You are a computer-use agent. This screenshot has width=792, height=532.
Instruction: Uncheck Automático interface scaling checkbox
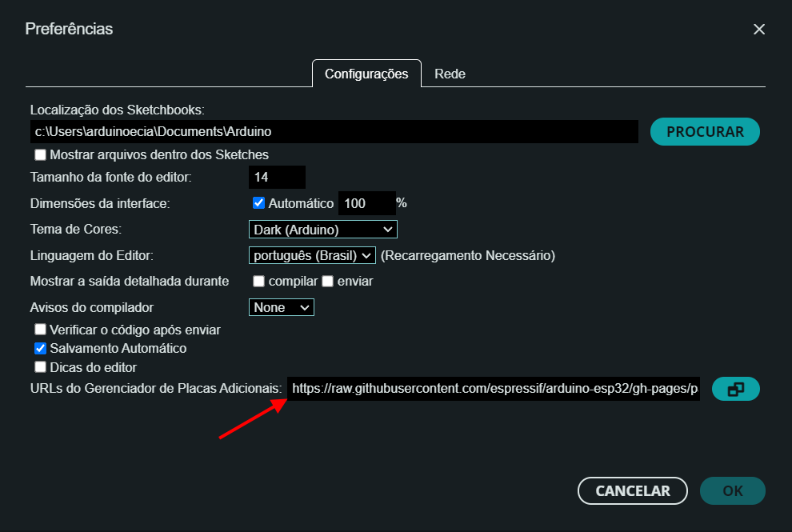pyautogui.click(x=258, y=203)
